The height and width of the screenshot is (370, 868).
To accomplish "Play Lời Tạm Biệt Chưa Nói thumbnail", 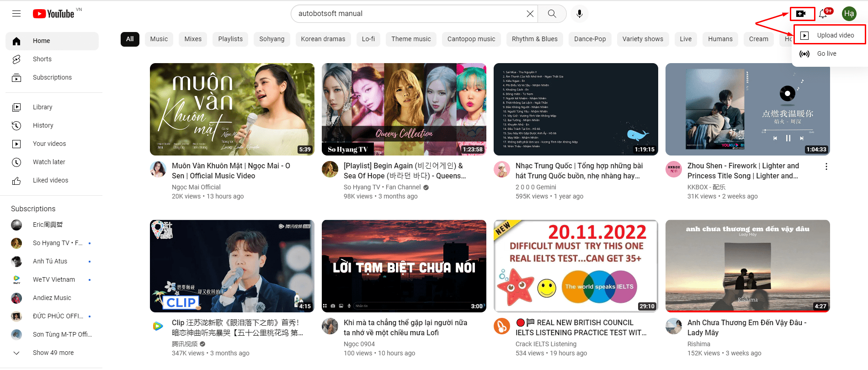I will pyautogui.click(x=404, y=266).
